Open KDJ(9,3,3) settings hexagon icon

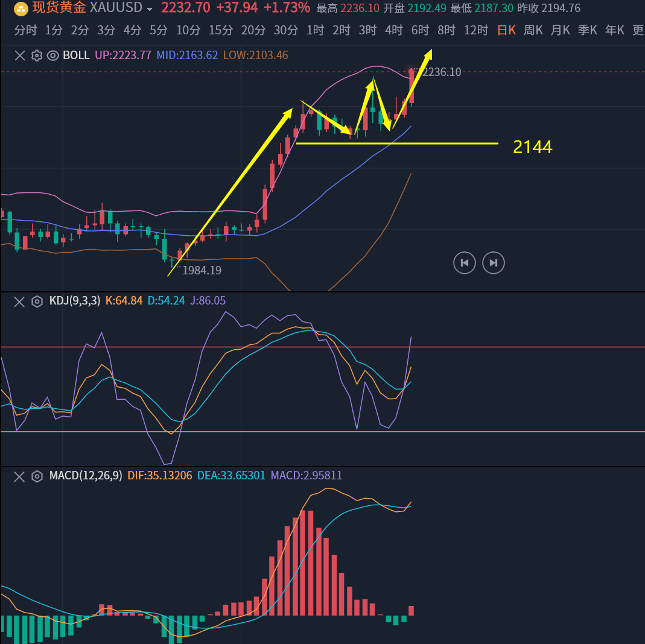[37, 301]
